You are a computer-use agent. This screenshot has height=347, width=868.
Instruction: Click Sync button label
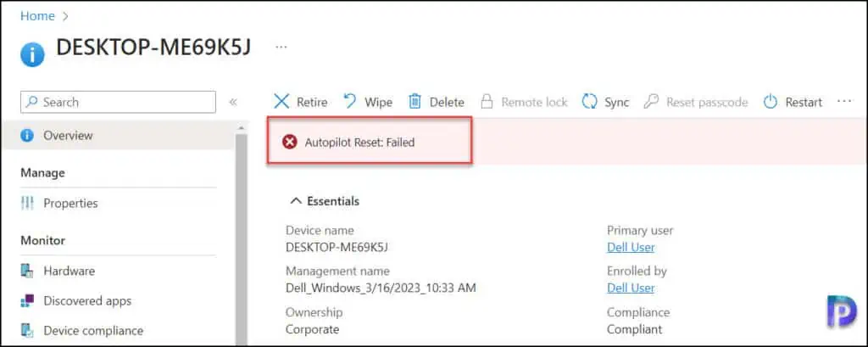617,102
